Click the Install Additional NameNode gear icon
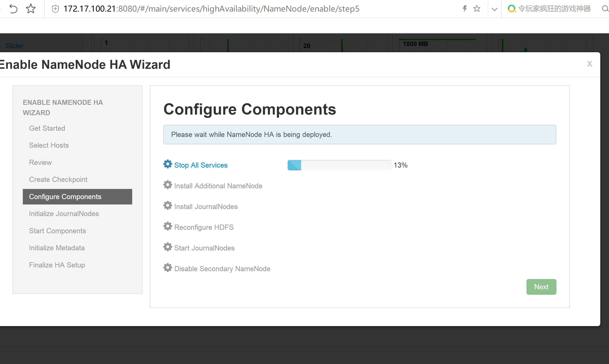 coord(168,185)
